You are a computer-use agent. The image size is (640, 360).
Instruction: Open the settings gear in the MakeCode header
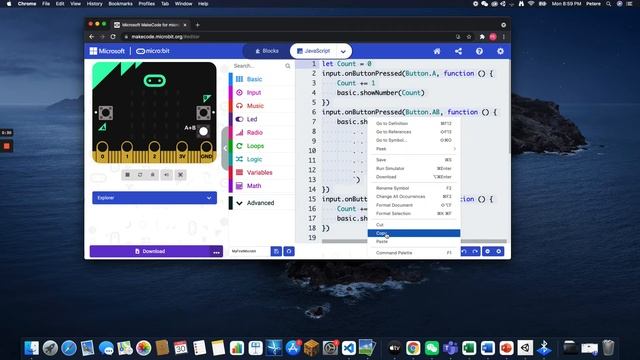click(x=500, y=51)
